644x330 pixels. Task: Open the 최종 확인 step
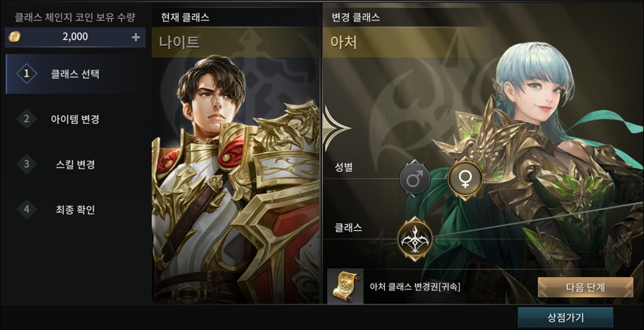76,210
